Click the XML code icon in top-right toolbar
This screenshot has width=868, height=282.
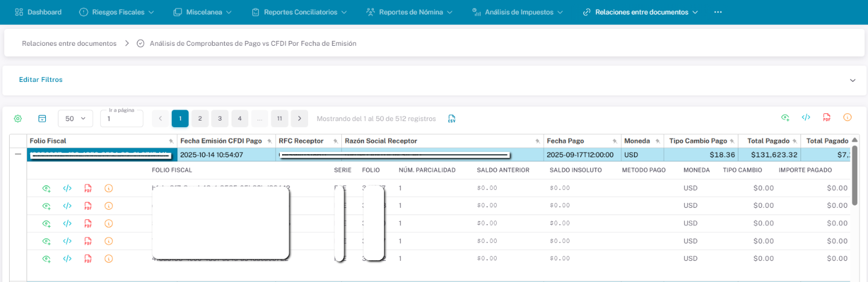click(806, 117)
